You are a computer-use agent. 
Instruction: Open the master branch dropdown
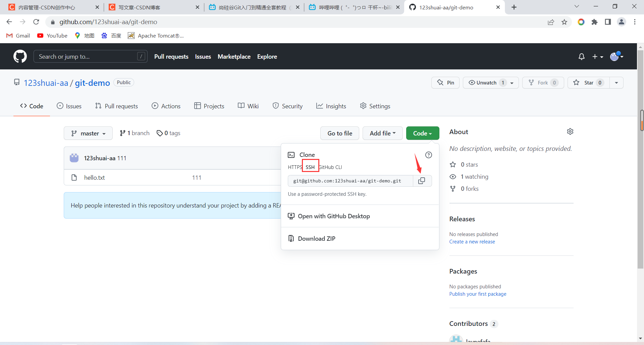click(88, 133)
